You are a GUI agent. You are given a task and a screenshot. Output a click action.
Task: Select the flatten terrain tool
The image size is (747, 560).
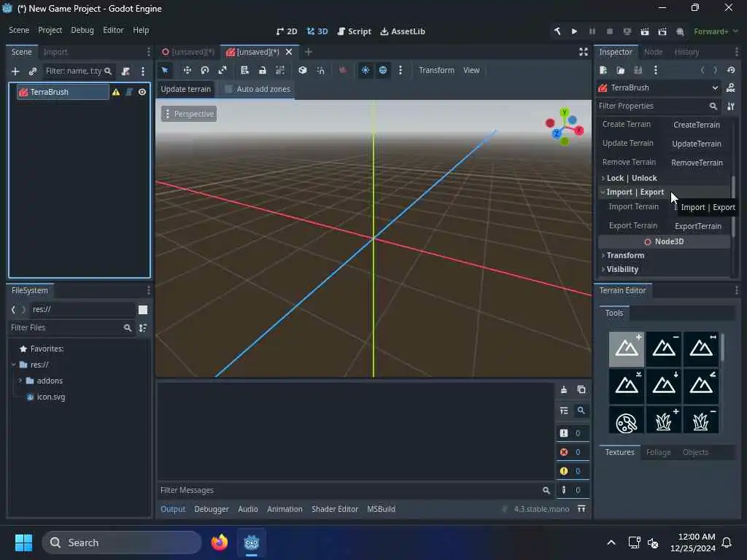701,349
